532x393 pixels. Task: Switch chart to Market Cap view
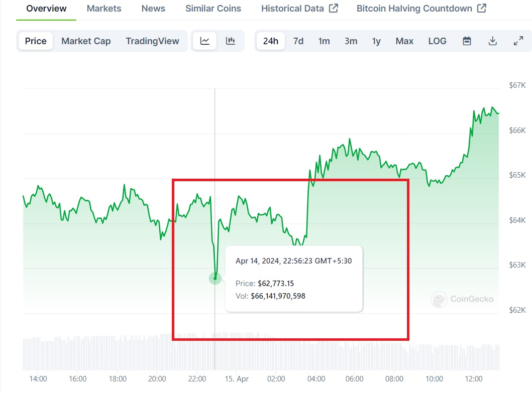tap(86, 41)
